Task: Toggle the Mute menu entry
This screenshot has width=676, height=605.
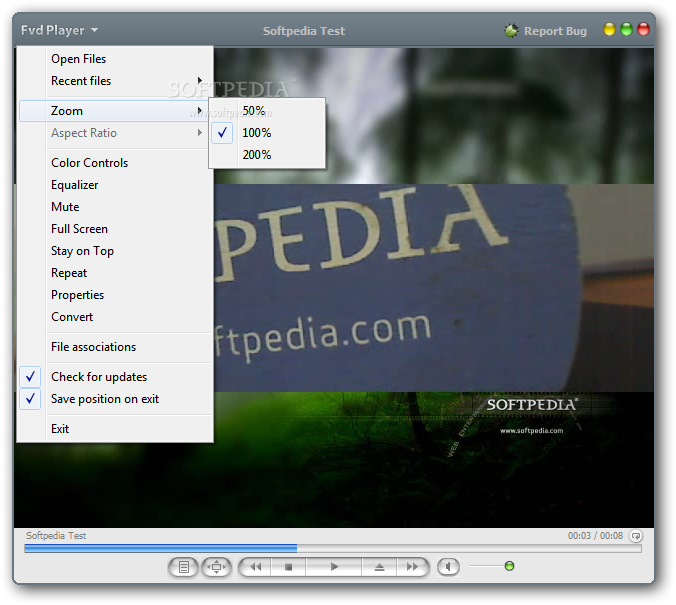Action: point(114,207)
